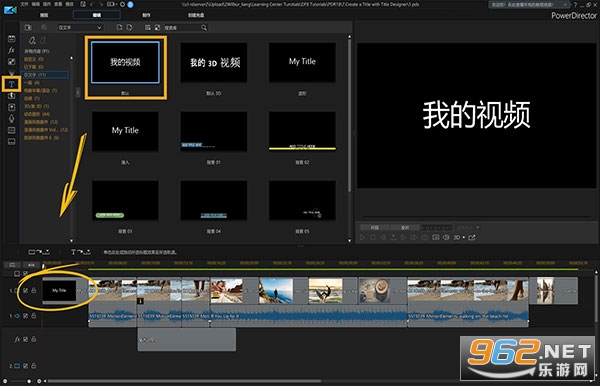Select 动态图形 (44) category
Image resolution: width=600 pixels, height=386 pixels.
(37, 114)
